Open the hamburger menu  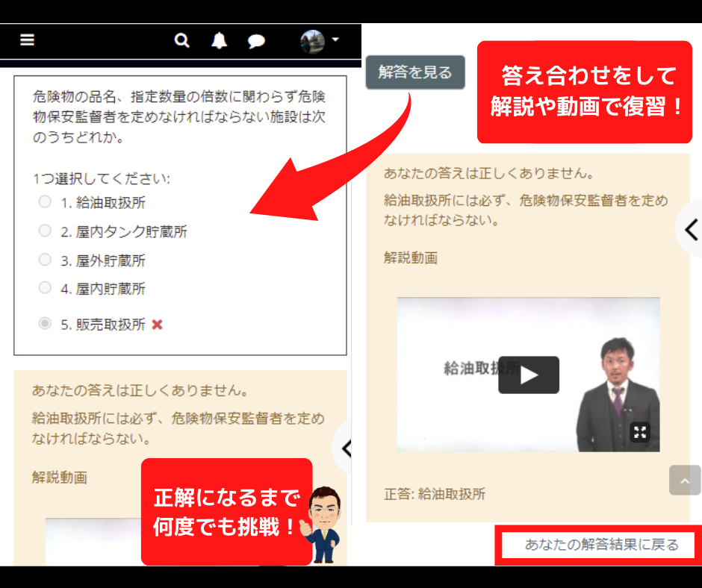(x=28, y=40)
